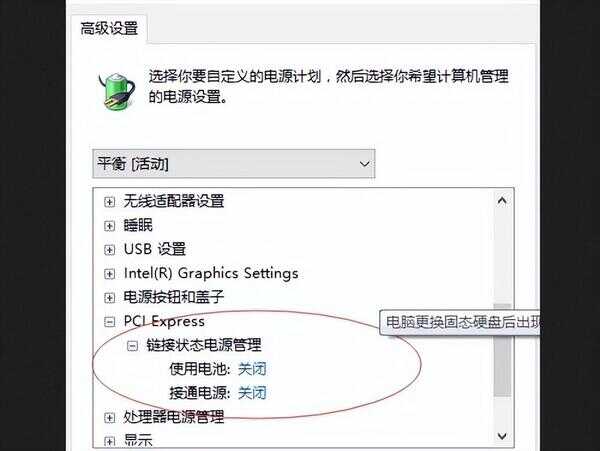
Task: Expand Intel(R) Graphics Settings node
Action: point(109,274)
